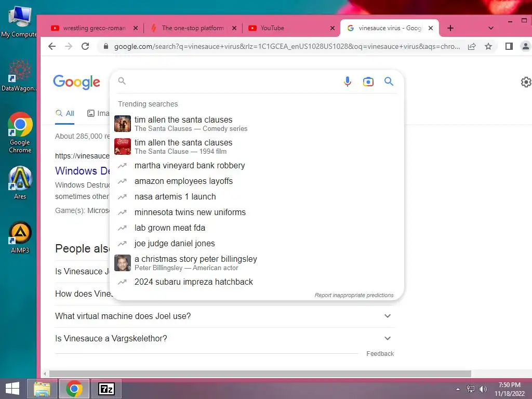
Task: Open a new Chrome tab
Action: (x=450, y=28)
